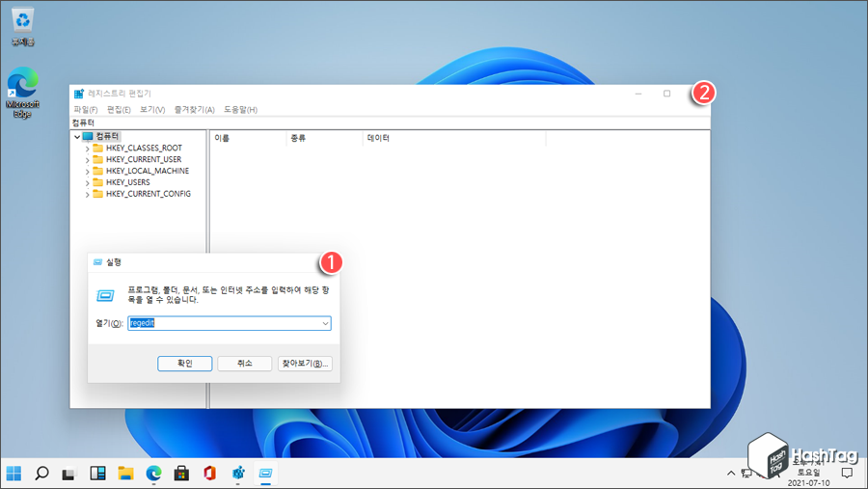The height and width of the screenshot is (489, 868).
Task: Click the registry address bar showing 컴퓨터
Action: pos(390,122)
